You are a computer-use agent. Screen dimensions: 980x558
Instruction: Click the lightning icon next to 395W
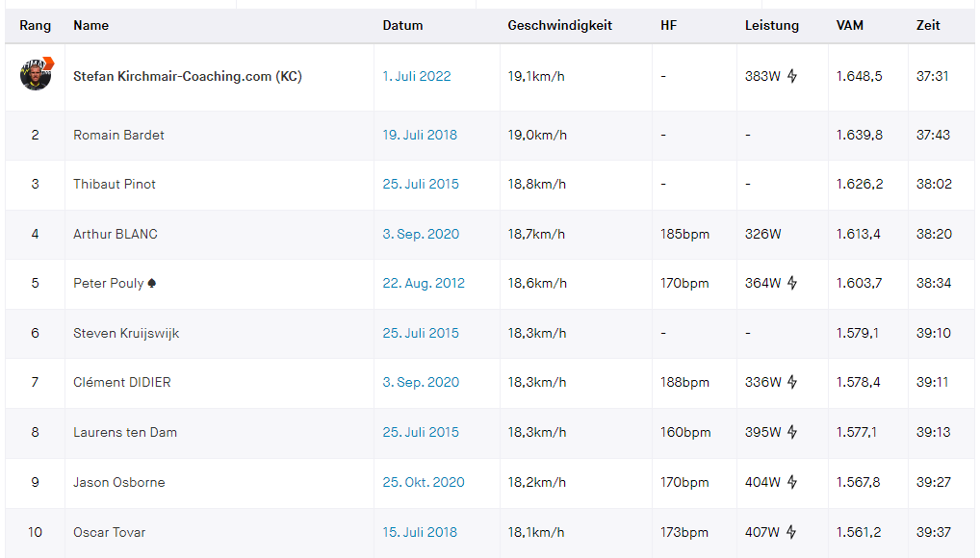click(792, 432)
